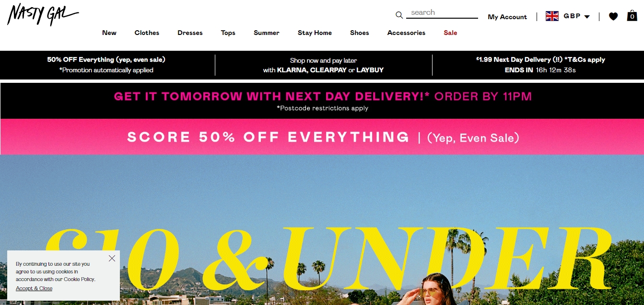The height and width of the screenshot is (305, 644).
Task: Click the Nasty Gal logo
Action: pyautogui.click(x=43, y=14)
